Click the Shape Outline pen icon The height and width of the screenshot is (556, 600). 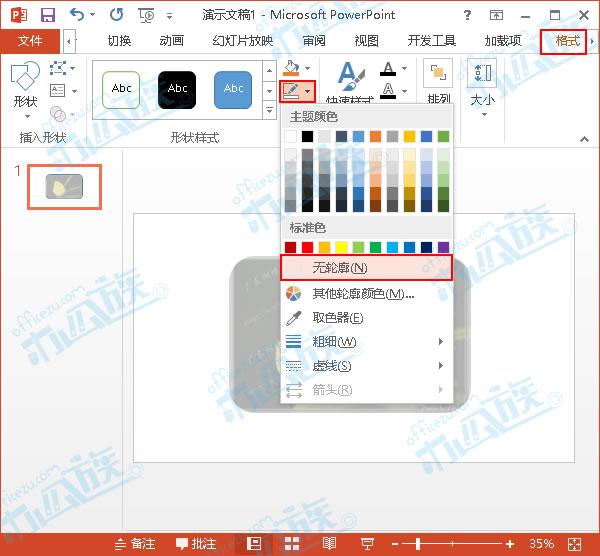[291, 91]
